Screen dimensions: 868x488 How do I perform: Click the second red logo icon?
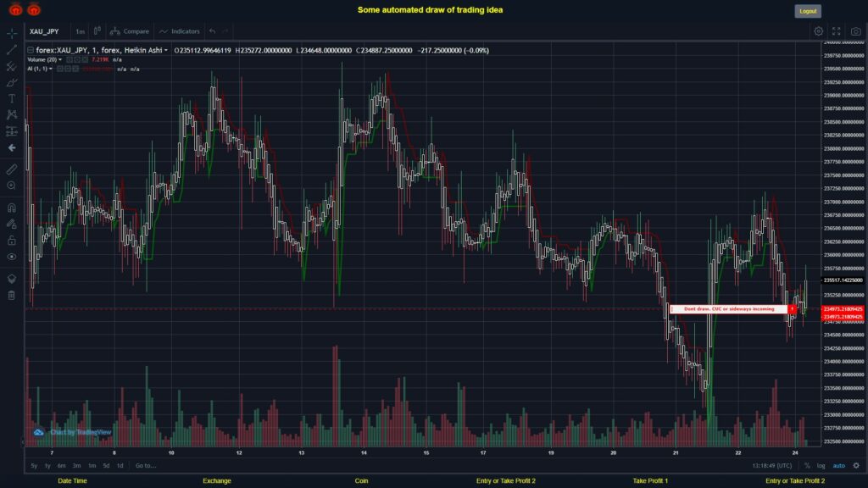34,9
